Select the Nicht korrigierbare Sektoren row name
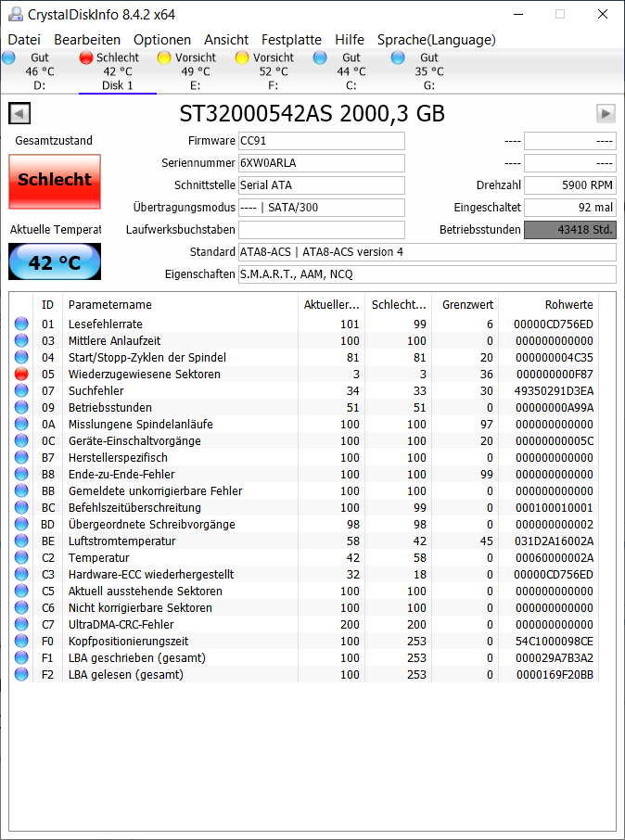Viewport: 625px width, 840px height. point(140,607)
